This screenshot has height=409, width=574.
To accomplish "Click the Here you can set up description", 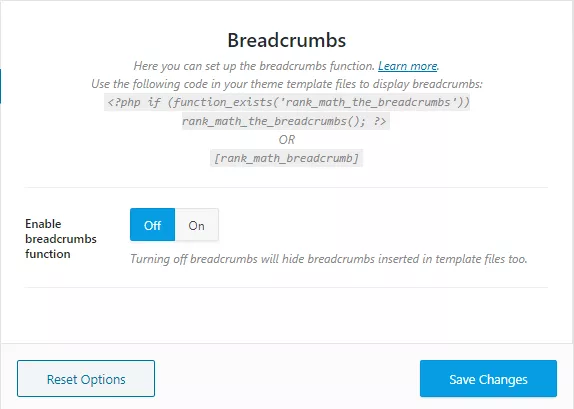I will coord(254,66).
